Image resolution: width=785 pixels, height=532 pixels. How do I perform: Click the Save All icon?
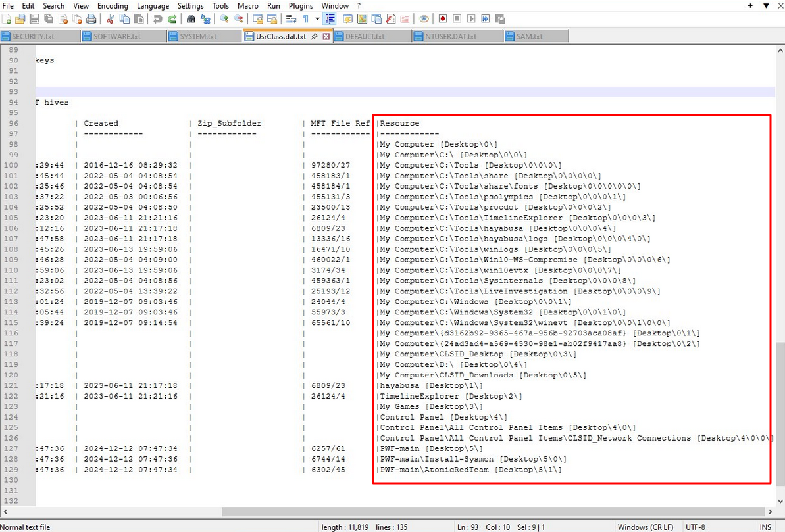49,19
